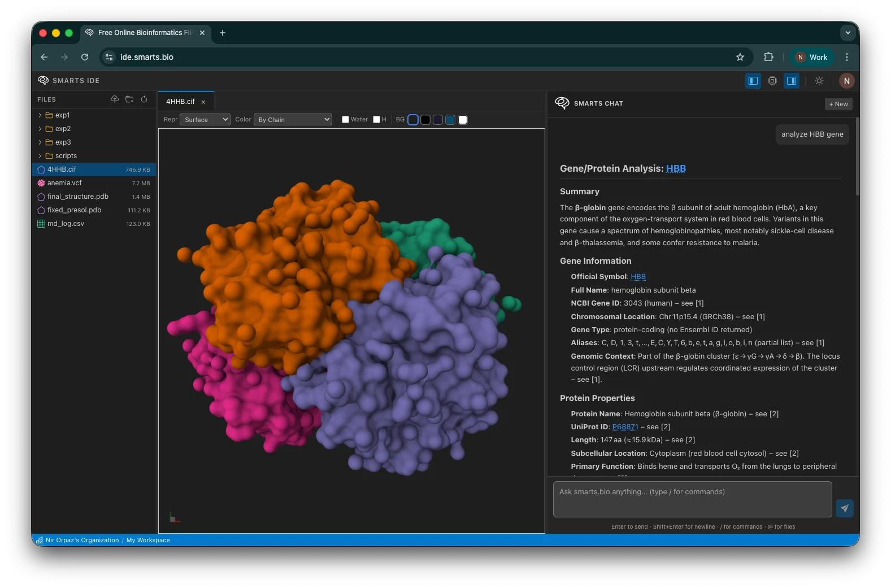Click the upload file cloud icon
This screenshot has height=588, width=891.
115,99
